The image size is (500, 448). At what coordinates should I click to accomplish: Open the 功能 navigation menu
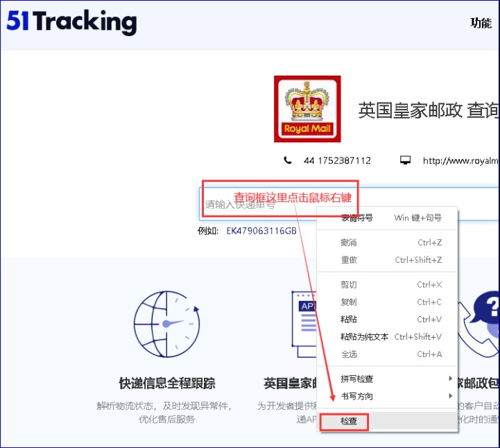[481, 23]
